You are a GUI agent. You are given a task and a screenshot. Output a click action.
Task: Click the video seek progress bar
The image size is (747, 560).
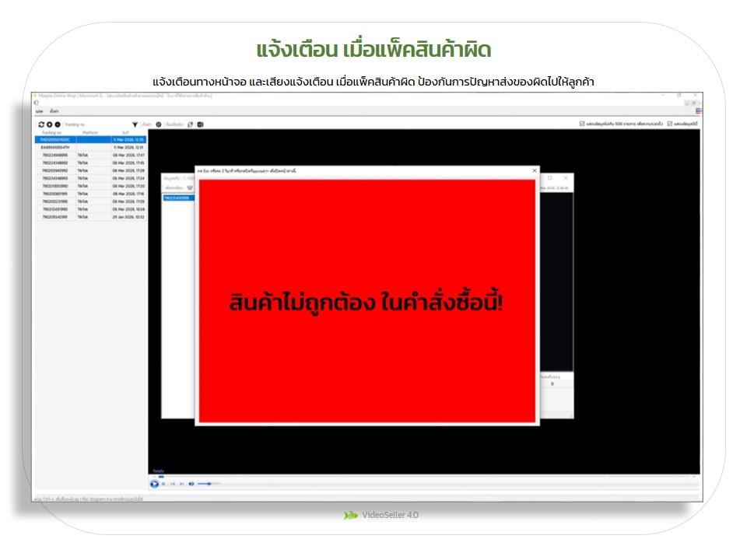pyautogui.click(x=424, y=476)
